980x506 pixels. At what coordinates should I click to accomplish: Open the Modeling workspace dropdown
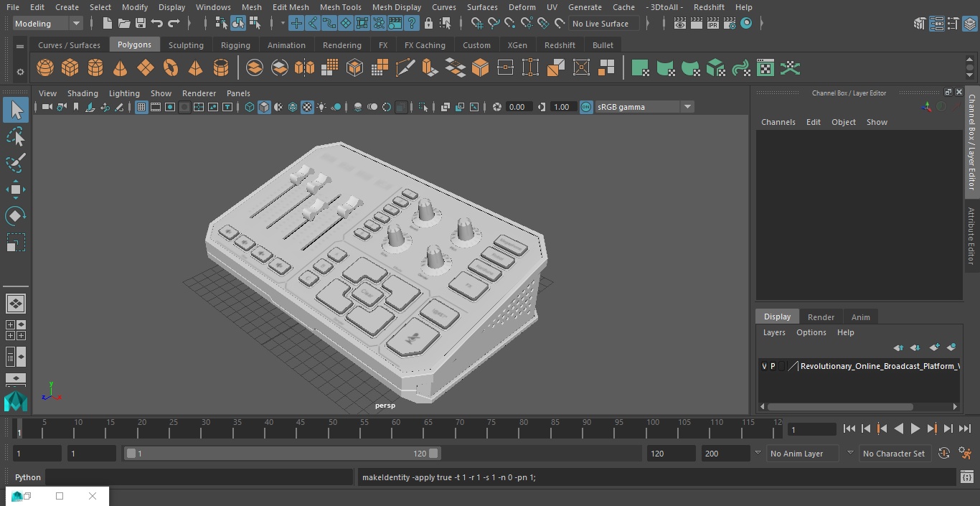pyautogui.click(x=48, y=24)
